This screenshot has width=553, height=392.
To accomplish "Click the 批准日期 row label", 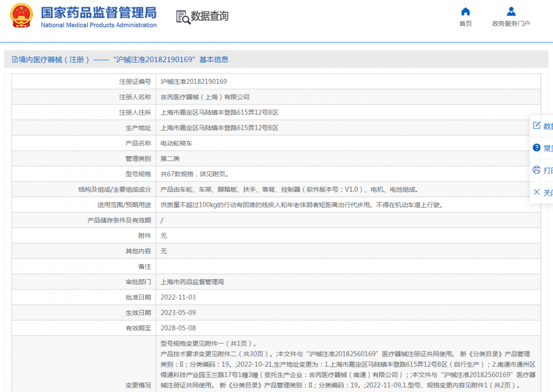I will (138, 297).
